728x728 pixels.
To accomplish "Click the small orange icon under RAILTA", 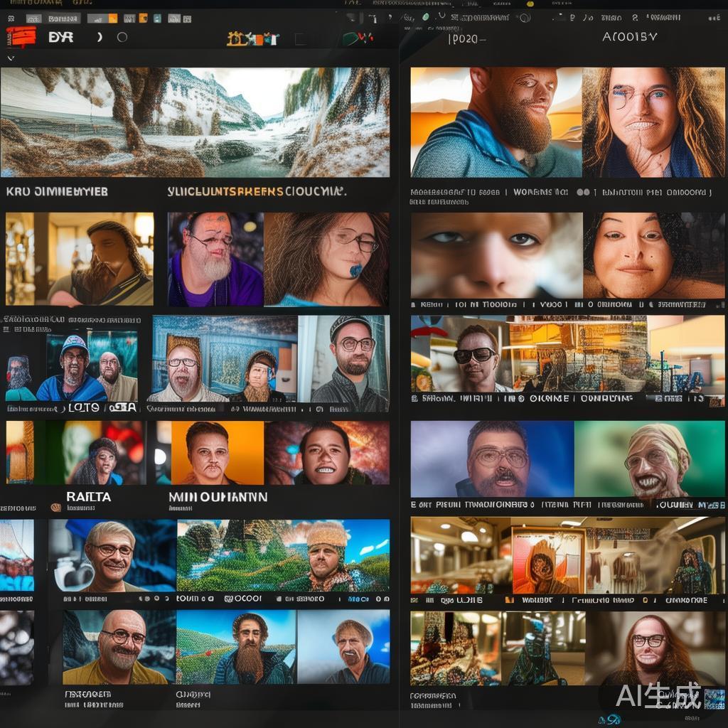I will coord(55,508).
